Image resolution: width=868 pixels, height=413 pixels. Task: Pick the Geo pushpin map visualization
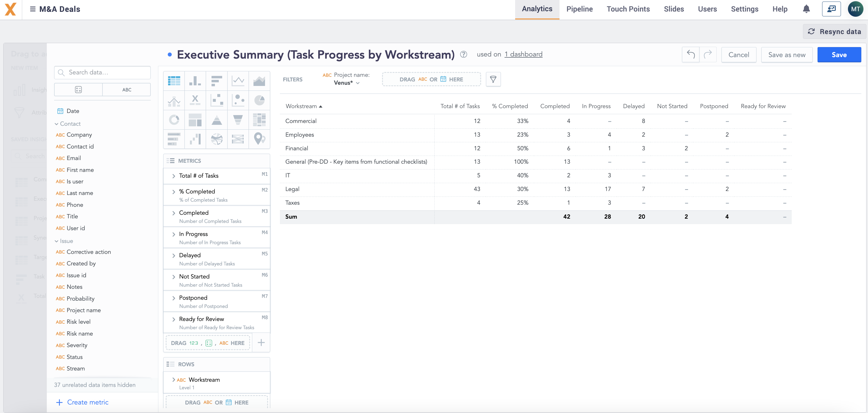259,139
